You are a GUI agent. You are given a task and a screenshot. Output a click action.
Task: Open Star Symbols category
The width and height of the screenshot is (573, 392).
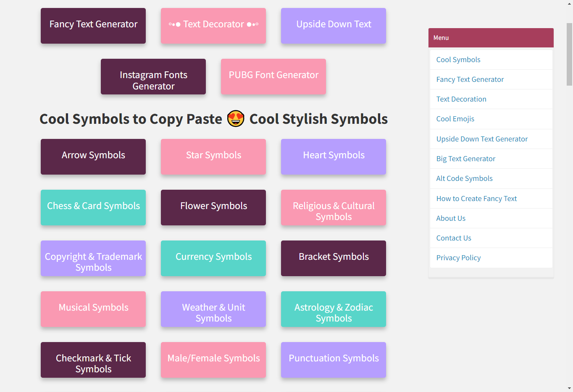pyautogui.click(x=213, y=156)
